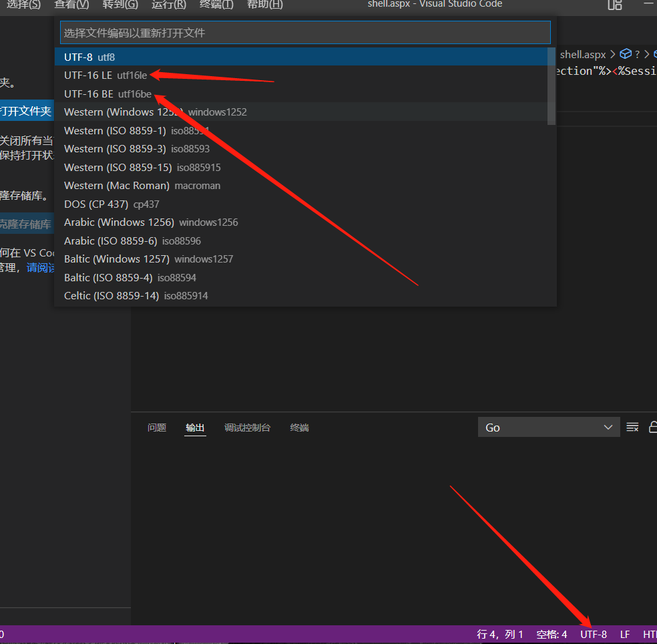Switch to the 调试控制台 panel tab
Screen dimensions: 657x644
(x=247, y=428)
